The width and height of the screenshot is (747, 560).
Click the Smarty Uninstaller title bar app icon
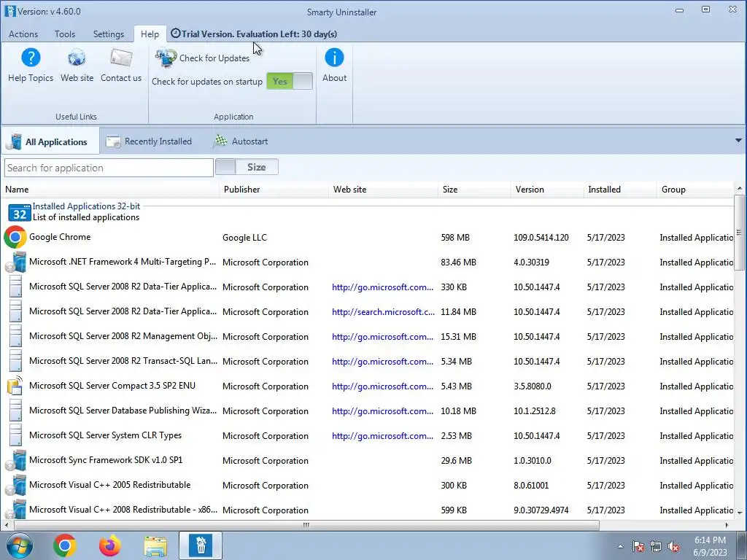click(x=10, y=11)
